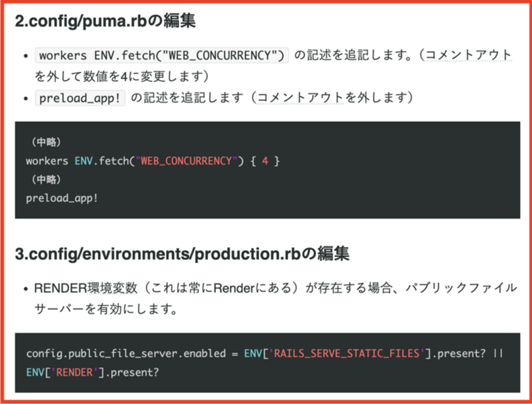
Task: Open the コメントアウト keyword link in the workers bullet
Action: 468,55
